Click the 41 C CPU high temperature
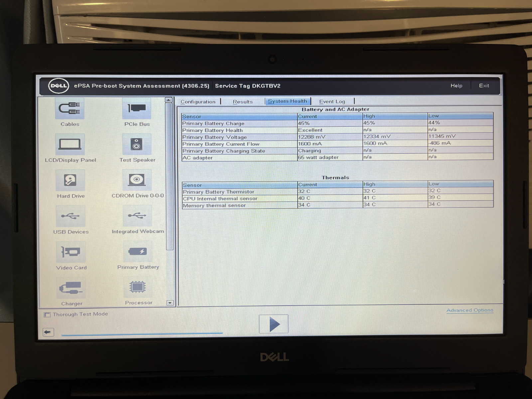The width and height of the screenshot is (532, 399). [x=369, y=198]
